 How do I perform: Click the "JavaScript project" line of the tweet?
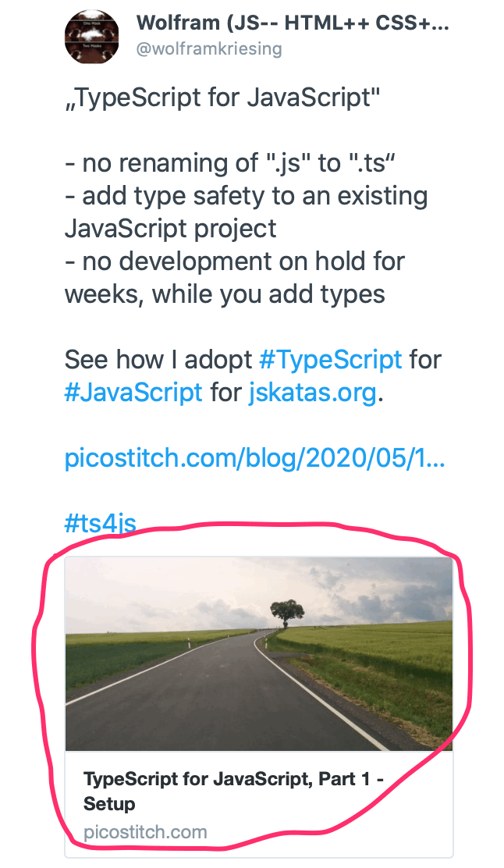[x=170, y=229]
